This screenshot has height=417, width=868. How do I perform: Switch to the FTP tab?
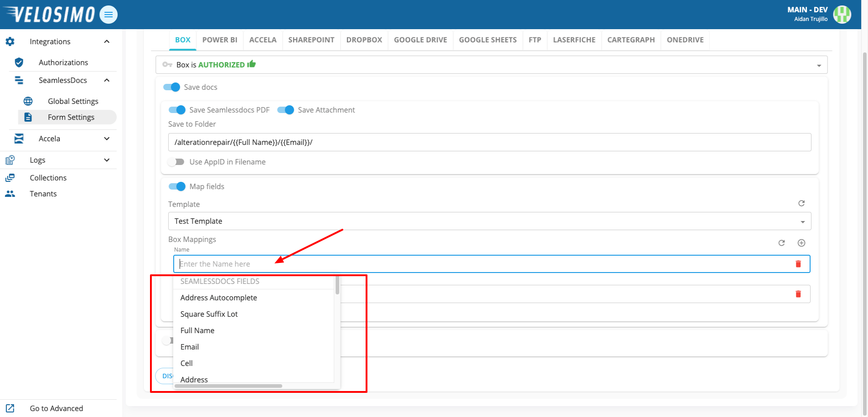point(535,40)
